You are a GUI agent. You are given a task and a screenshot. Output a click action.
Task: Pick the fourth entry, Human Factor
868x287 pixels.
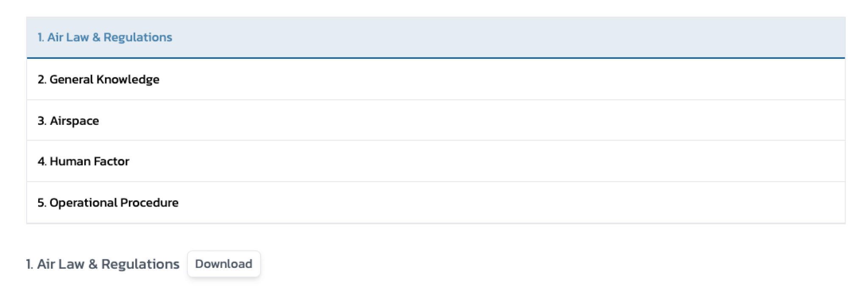point(83,161)
